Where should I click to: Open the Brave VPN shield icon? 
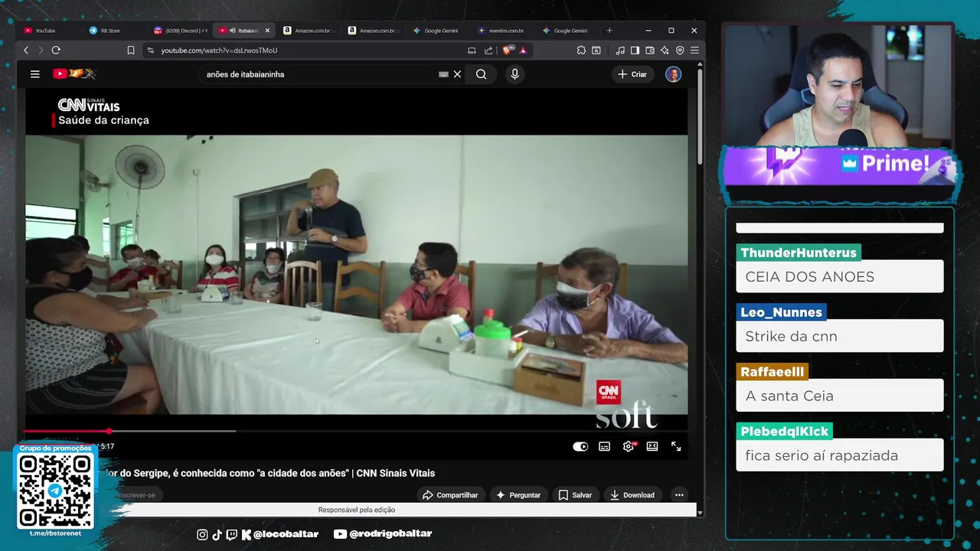(680, 51)
